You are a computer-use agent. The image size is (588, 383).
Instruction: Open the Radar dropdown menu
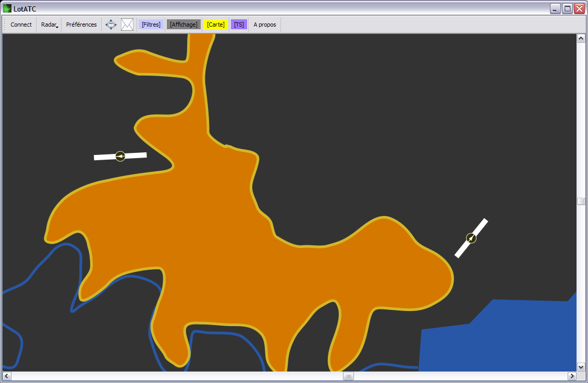49,25
